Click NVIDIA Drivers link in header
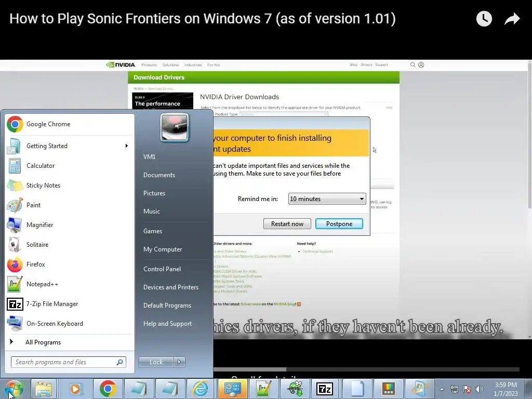The height and width of the screenshot is (399, 532). tap(366, 65)
